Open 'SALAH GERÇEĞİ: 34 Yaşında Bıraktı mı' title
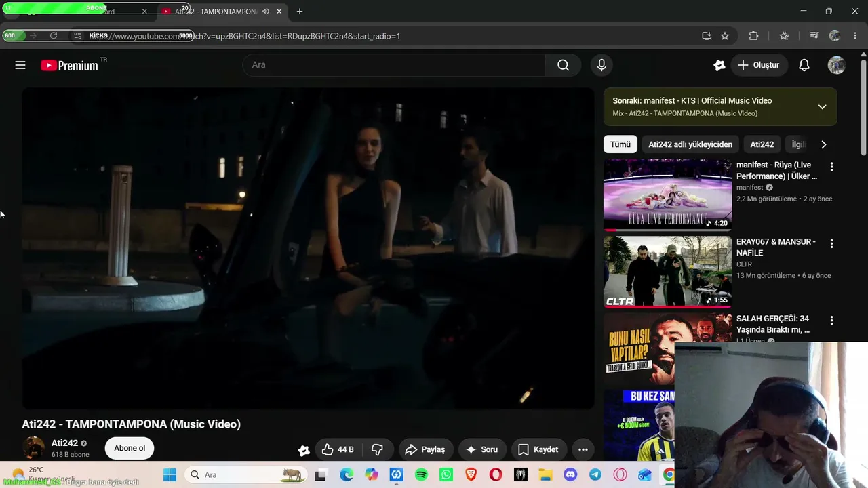This screenshot has width=868, height=488. 773,324
